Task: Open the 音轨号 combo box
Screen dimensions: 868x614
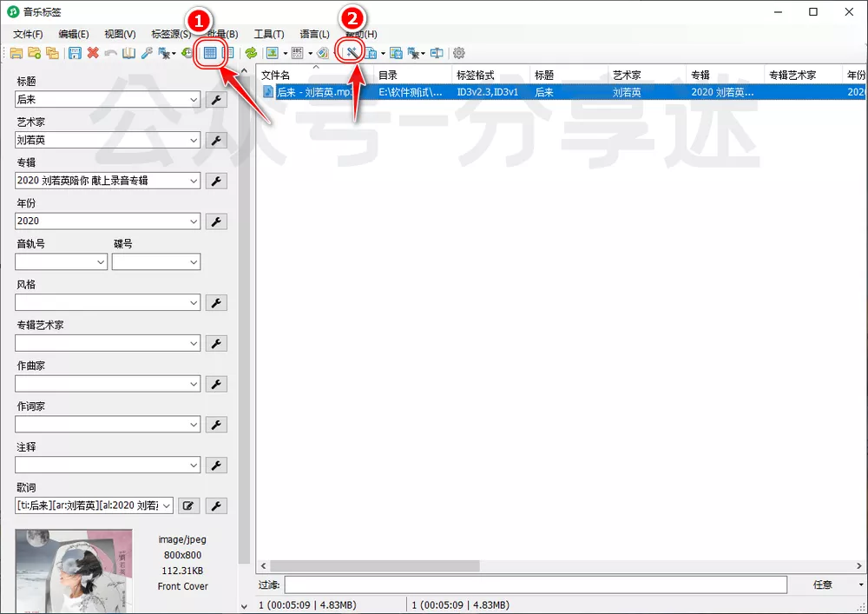Action: pos(100,261)
